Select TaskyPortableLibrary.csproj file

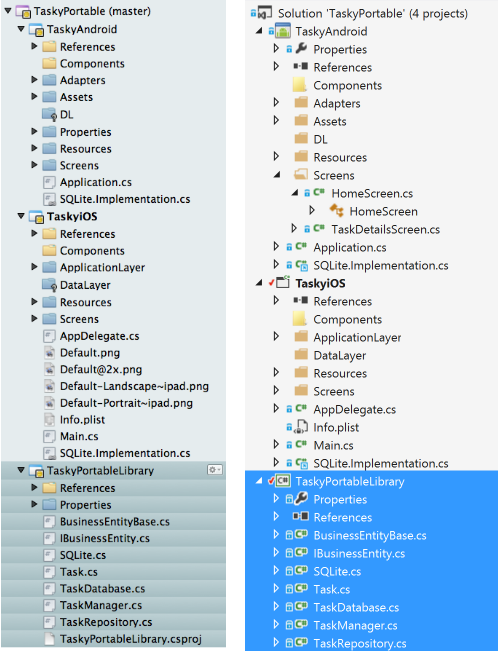[x=130, y=639]
